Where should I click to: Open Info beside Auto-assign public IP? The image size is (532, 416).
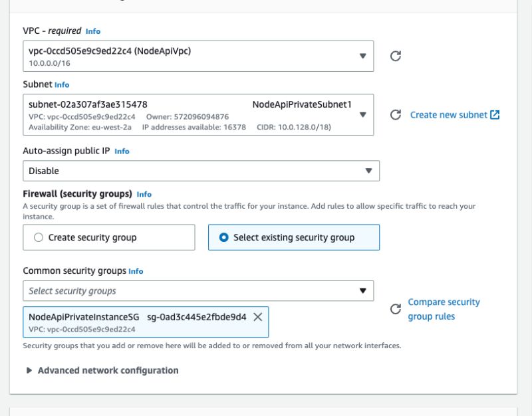tap(121, 151)
